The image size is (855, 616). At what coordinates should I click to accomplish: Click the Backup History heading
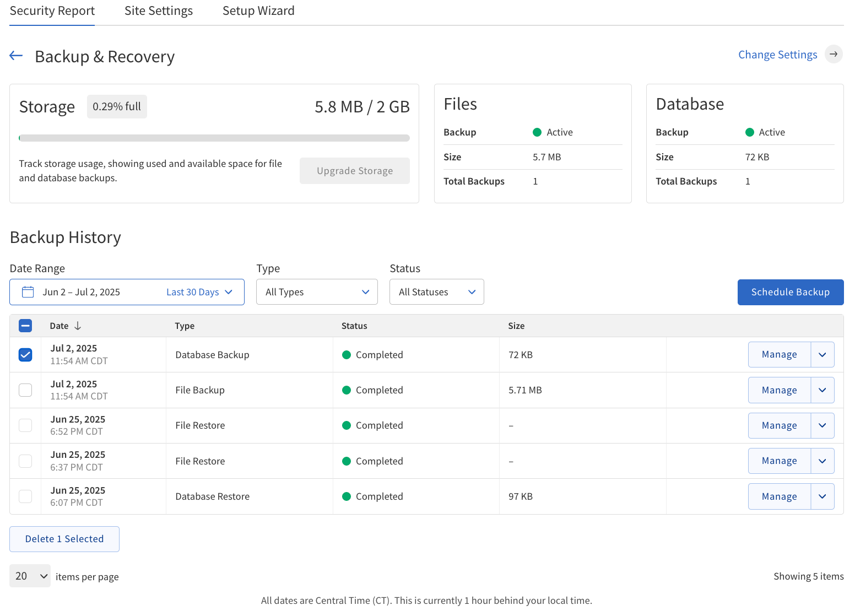[66, 237]
